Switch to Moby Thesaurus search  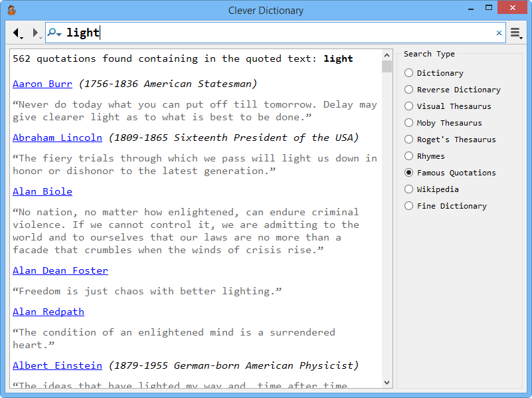[x=409, y=123]
